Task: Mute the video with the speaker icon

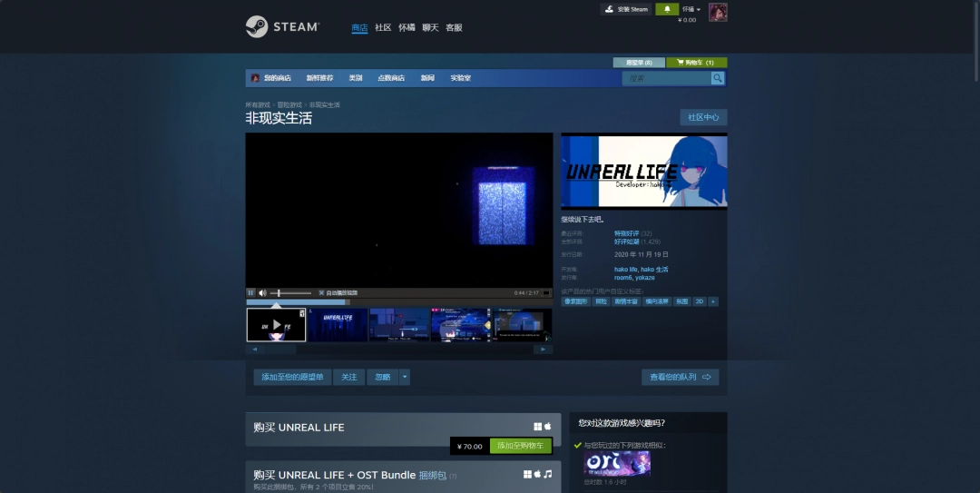Action: point(262,293)
